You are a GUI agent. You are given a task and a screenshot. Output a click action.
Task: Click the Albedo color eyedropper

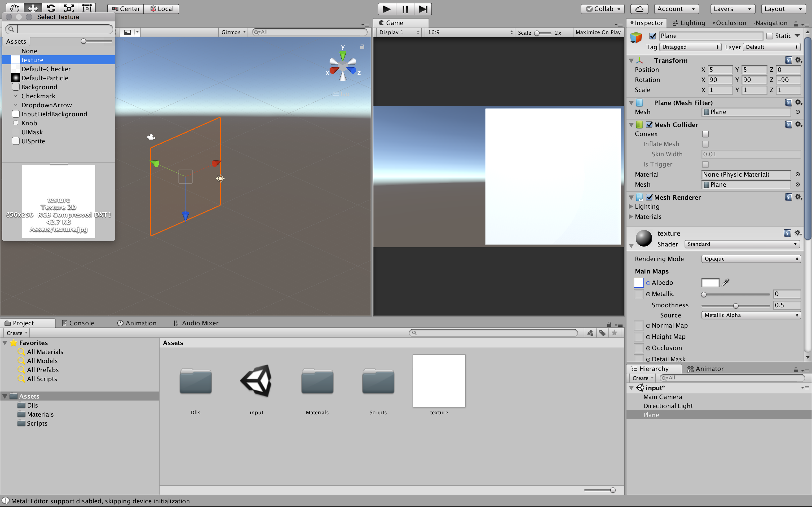point(725,283)
